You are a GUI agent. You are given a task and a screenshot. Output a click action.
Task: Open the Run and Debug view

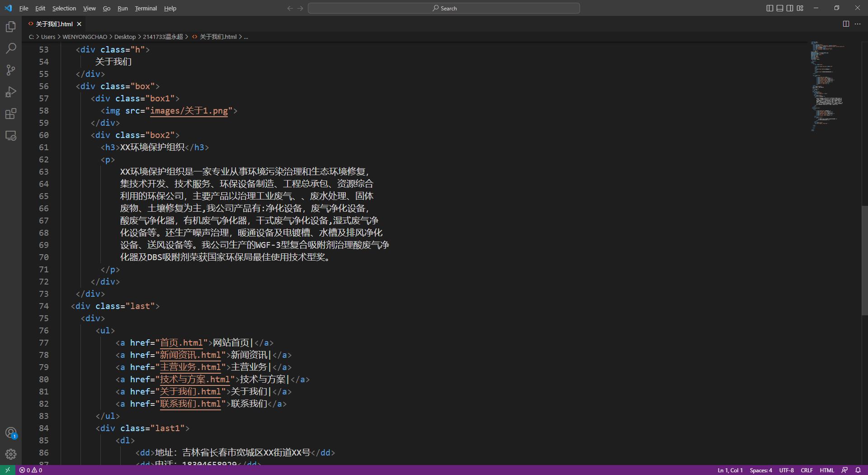[10, 92]
